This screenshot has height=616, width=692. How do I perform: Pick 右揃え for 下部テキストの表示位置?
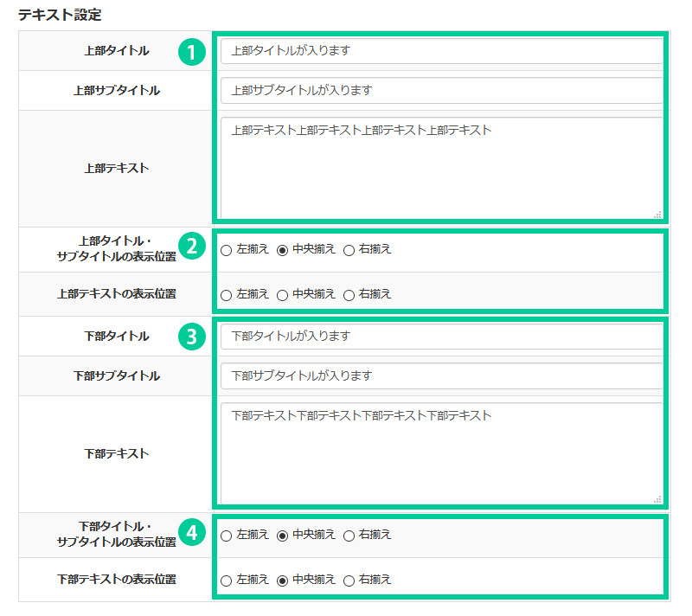tap(349, 581)
